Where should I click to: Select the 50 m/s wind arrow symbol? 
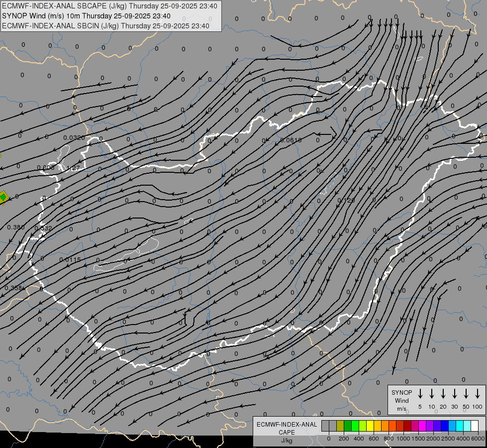coord(466,394)
